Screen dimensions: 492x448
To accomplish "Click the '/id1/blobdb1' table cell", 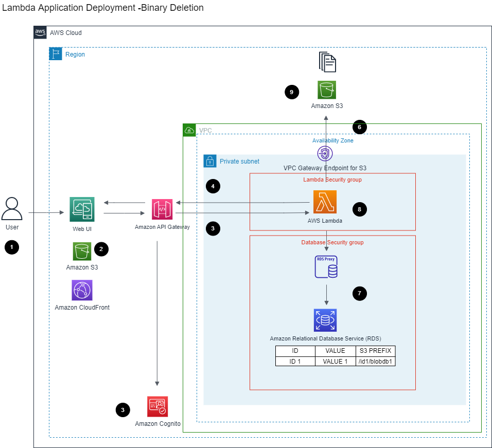I will click(x=375, y=361).
